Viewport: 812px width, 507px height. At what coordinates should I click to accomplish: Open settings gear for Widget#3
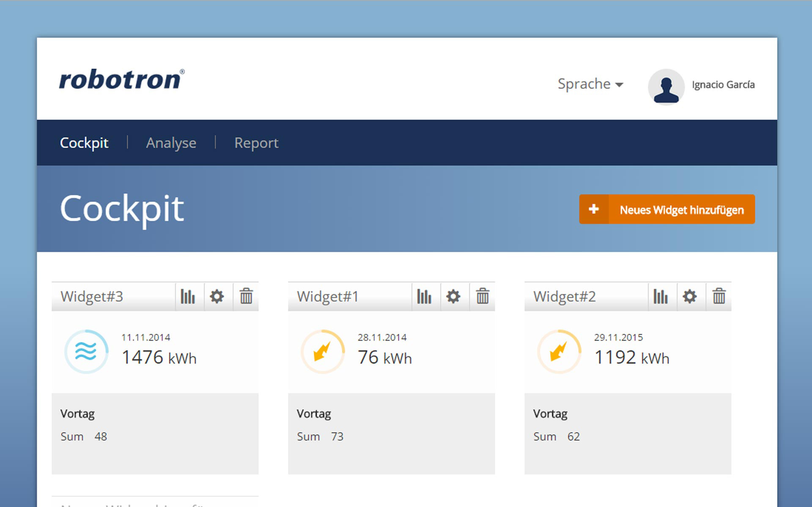click(217, 297)
